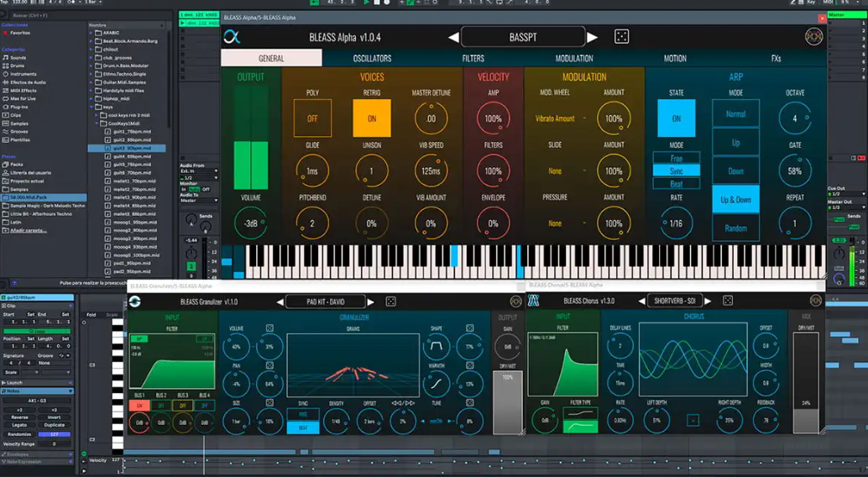Open Audio From Ext. In dropdown
Image resolution: width=868 pixels, height=477 pixels.
199,171
